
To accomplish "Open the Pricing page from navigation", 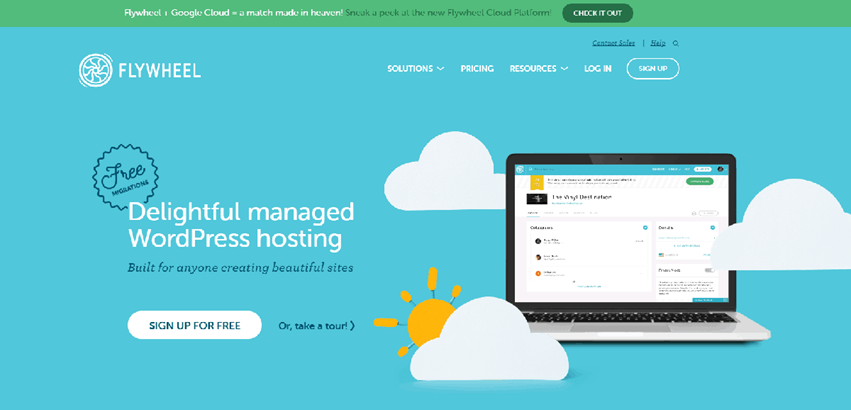I will click(x=477, y=68).
